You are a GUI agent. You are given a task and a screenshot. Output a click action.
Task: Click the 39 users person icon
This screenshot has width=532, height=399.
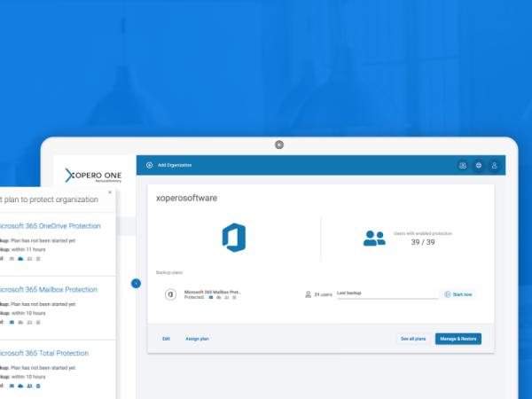point(308,293)
